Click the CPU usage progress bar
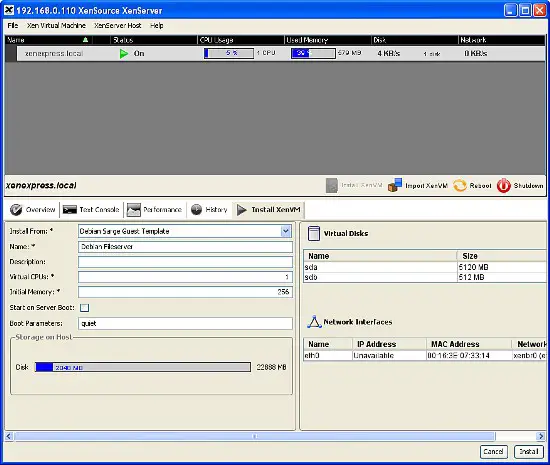Screen dimensions: 550x465 click(229, 53)
